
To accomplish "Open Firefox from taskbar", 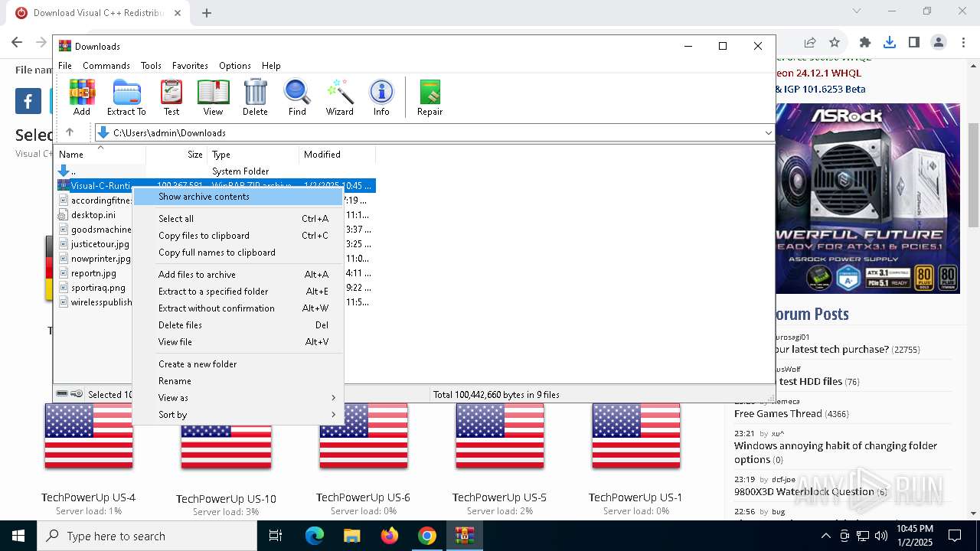I will click(x=390, y=536).
